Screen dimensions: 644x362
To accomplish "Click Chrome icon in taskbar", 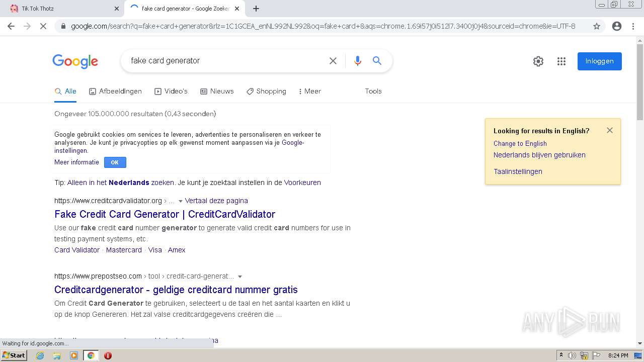I will tap(91, 355).
